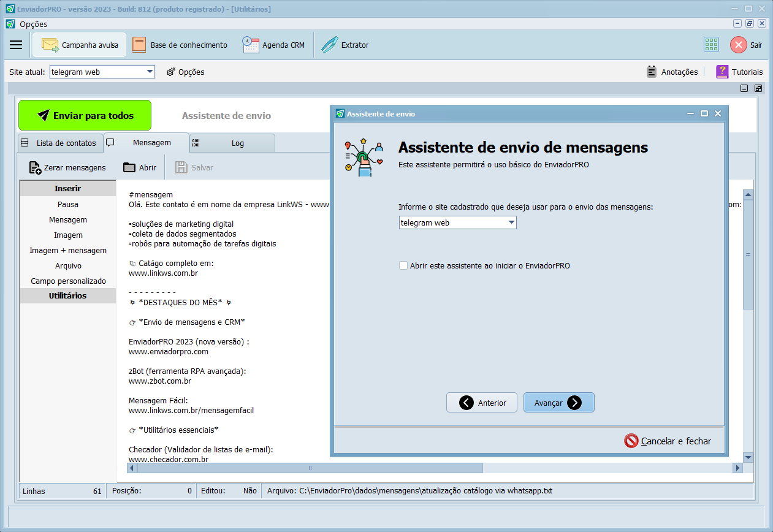Click the Opções gear button

click(x=185, y=72)
